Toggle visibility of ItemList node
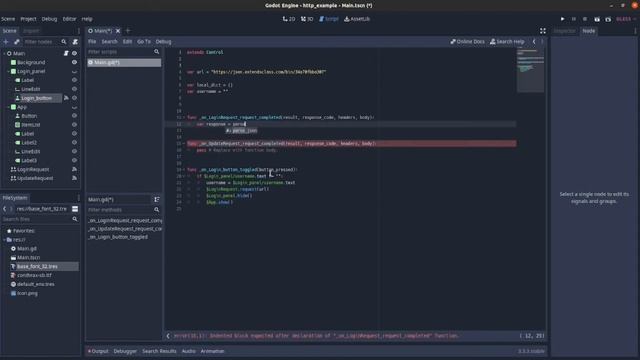This screenshot has width=640, height=360. click(x=74, y=124)
